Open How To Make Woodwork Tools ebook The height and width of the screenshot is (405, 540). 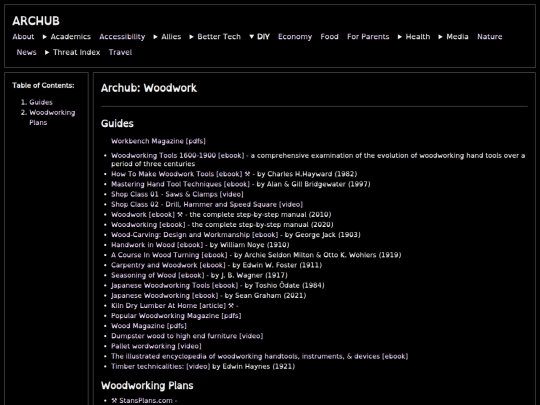click(x=177, y=174)
